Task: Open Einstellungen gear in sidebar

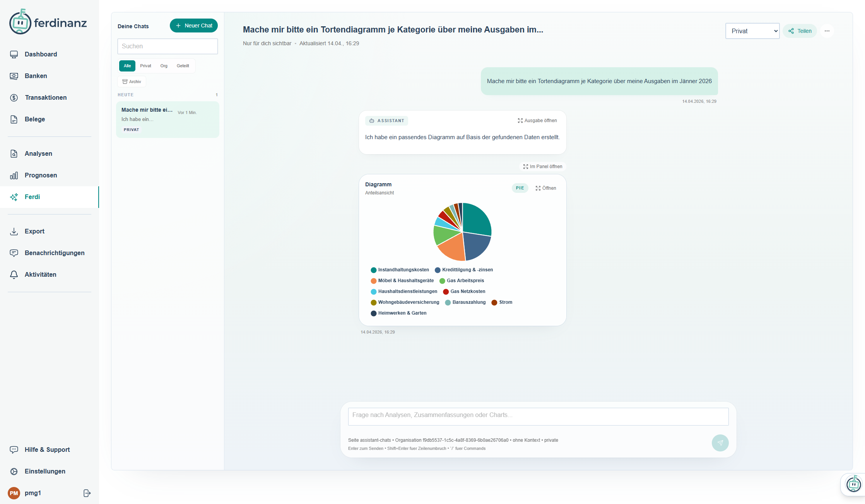Action: coord(45,471)
